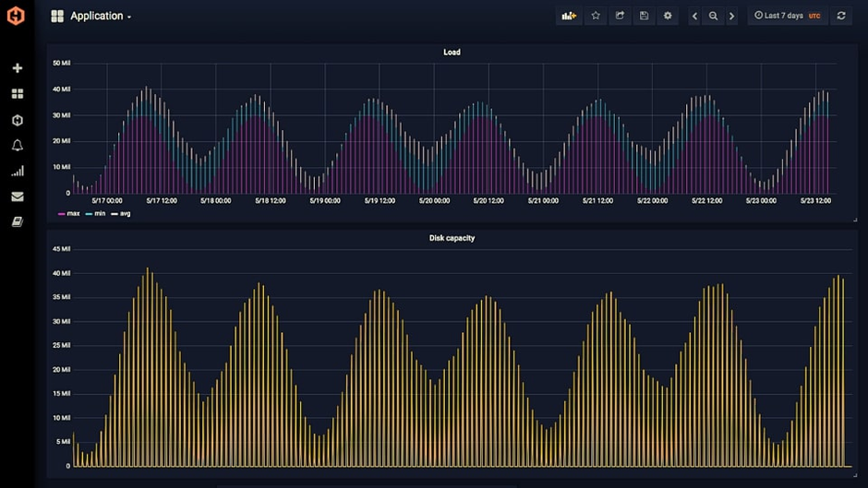The width and height of the screenshot is (868, 488).
Task: Open the Dashboards grid icon in sidebar
Action: (x=17, y=94)
